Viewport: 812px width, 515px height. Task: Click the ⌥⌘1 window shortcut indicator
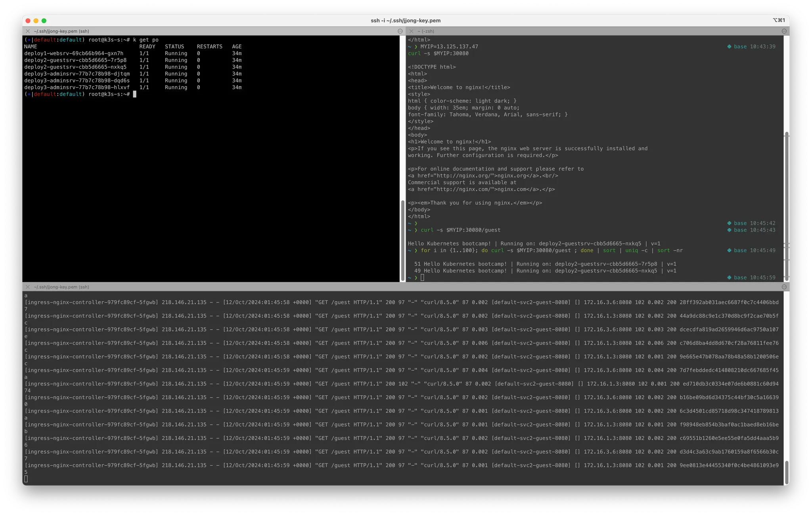point(779,20)
